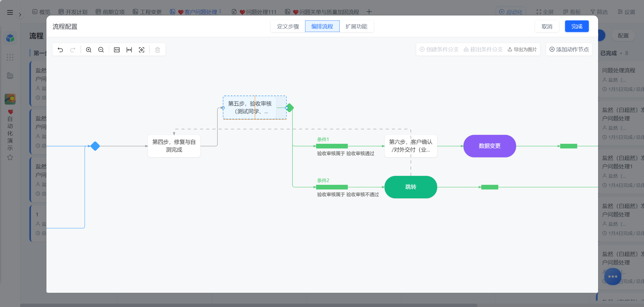Click the star favorite icon in sidebar

coord(10,157)
